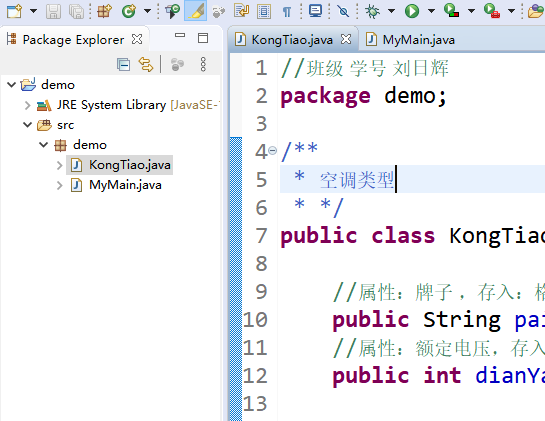Collapse the demo project tree node

11,84
